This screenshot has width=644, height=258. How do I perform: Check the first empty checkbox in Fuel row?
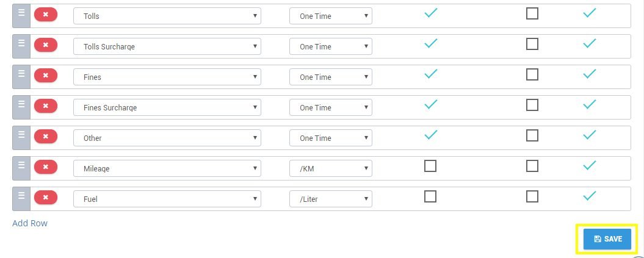pyautogui.click(x=430, y=196)
